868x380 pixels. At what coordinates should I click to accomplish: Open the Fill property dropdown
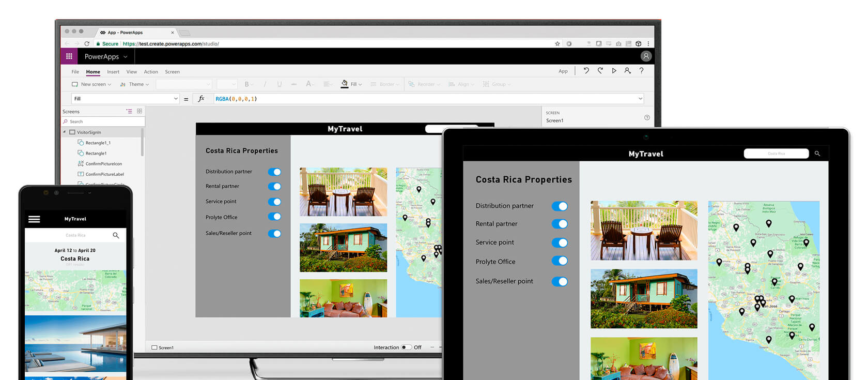[125, 99]
